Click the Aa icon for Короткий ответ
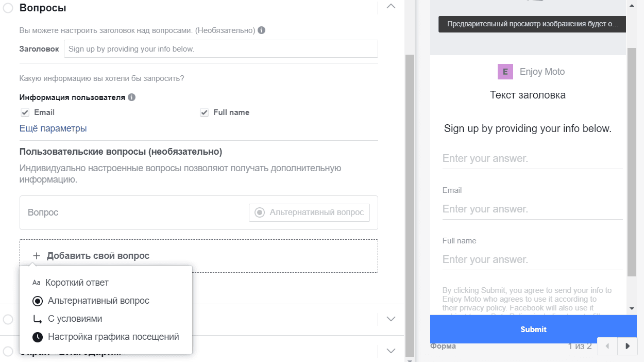 (36, 283)
